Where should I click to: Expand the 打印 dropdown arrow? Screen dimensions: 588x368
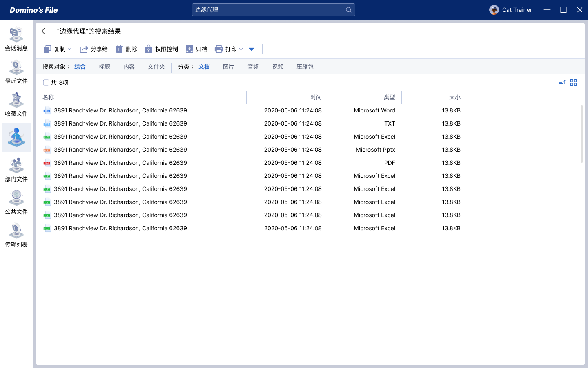241,49
